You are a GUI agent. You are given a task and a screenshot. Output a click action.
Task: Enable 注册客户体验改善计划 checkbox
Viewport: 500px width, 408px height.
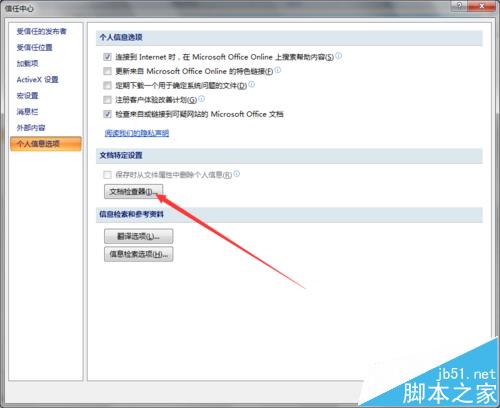pos(107,100)
